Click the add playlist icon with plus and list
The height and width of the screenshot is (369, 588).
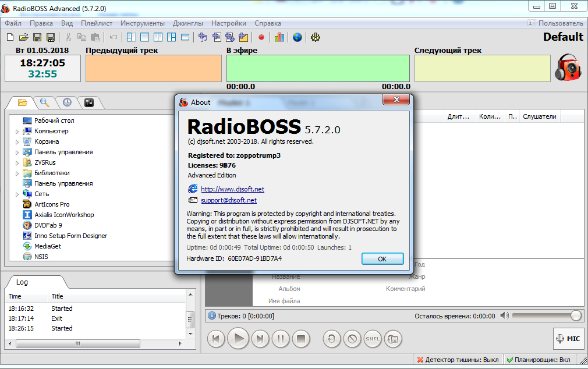coord(217,37)
